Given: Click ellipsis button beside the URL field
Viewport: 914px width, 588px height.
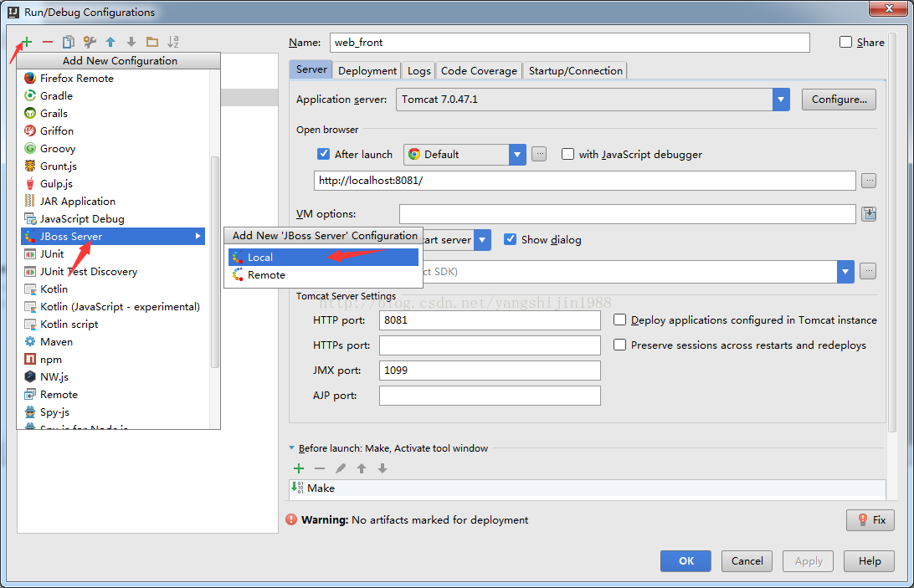Looking at the screenshot, I should [869, 181].
